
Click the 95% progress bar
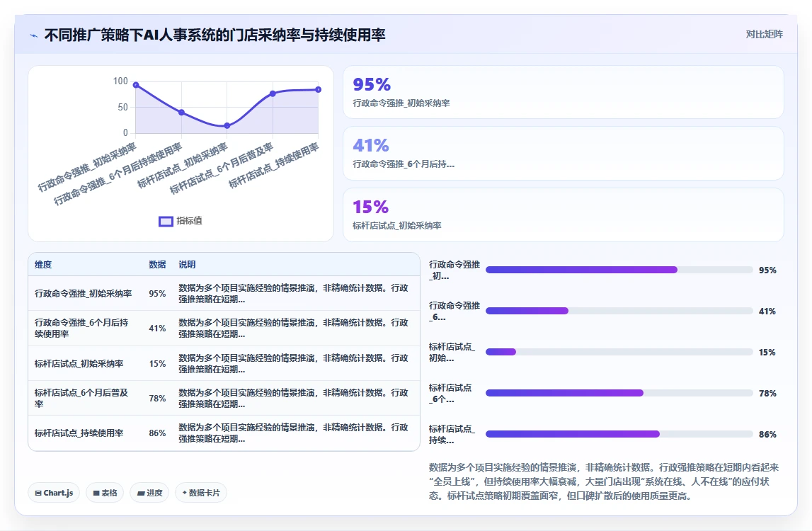click(619, 270)
